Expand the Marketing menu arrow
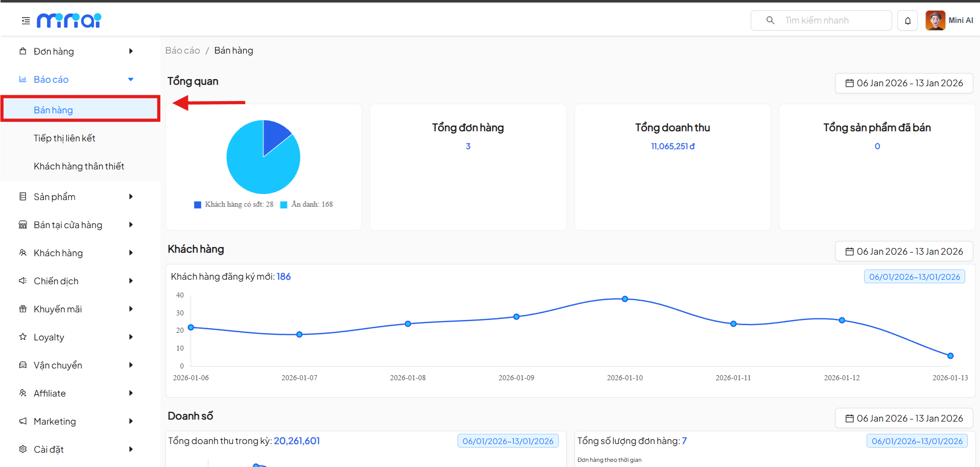980x467 pixels. click(x=131, y=421)
